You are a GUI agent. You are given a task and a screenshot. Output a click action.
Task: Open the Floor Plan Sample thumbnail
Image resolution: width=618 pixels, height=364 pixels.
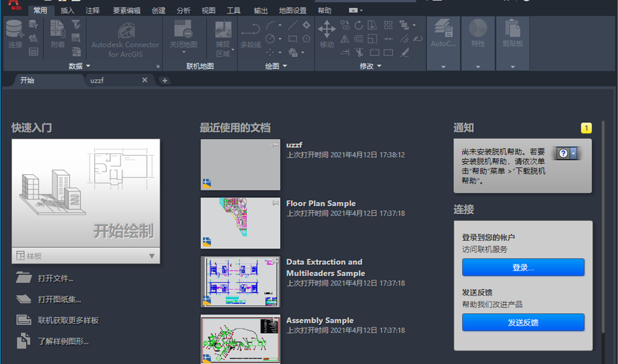(x=241, y=223)
